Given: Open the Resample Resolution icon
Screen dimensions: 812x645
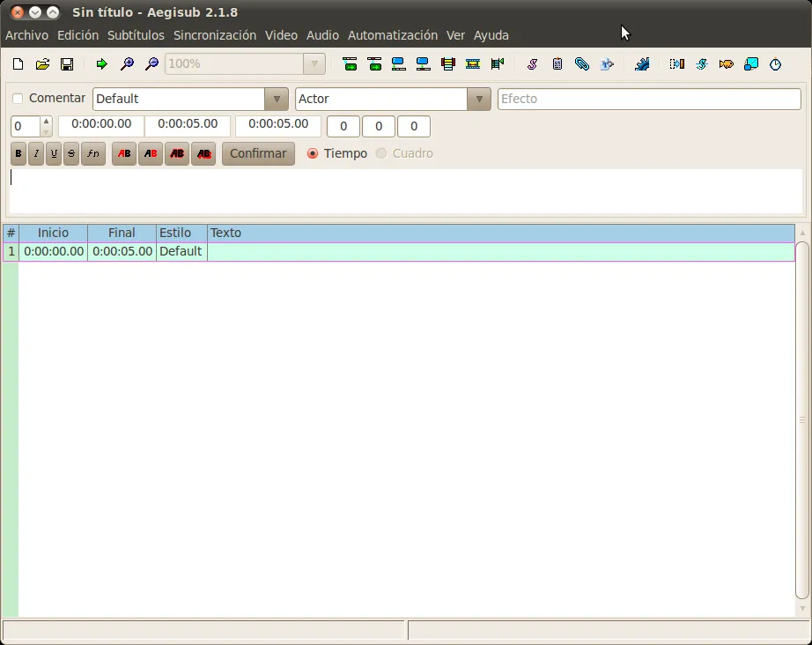Looking at the screenshot, I should (x=751, y=64).
